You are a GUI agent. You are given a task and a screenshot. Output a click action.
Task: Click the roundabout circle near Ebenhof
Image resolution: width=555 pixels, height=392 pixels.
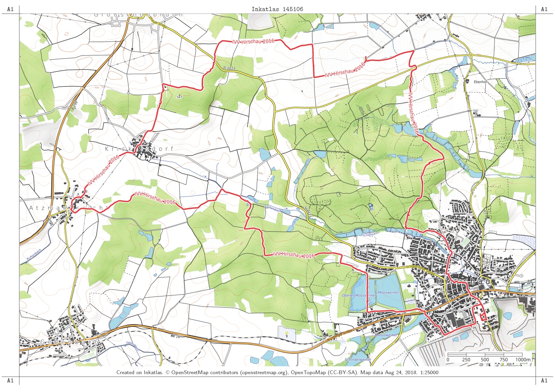click(x=471, y=55)
